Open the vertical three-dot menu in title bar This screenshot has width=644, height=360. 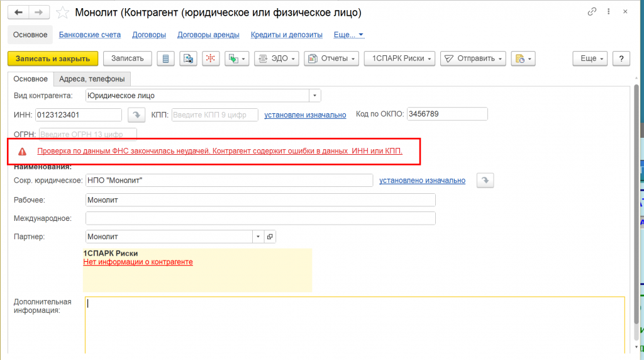(609, 12)
